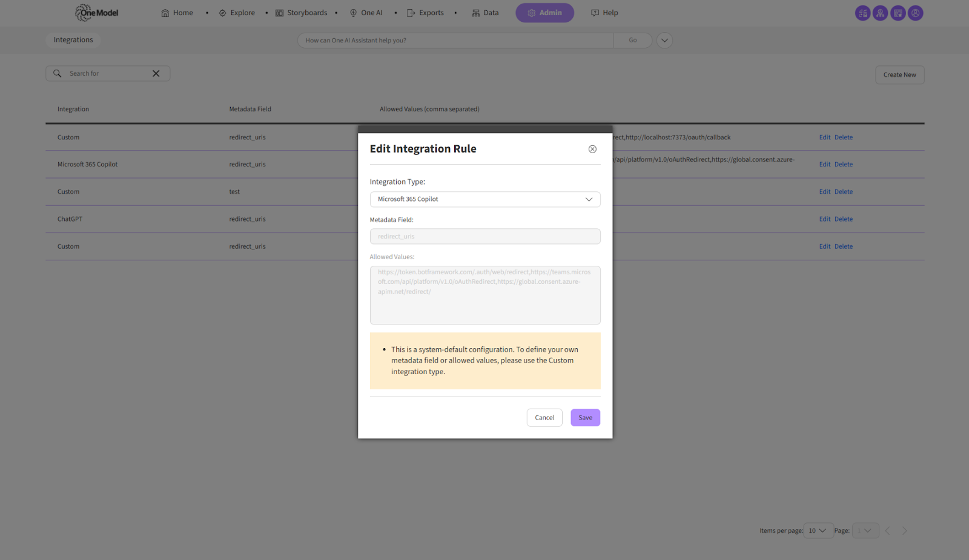Open the analytics dashboard icon in header
This screenshot has height=560, width=969.
pyautogui.click(x=862, y=13)
